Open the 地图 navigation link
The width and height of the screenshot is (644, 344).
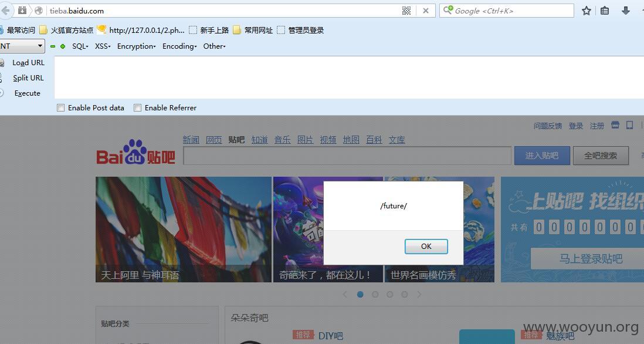click(x=351, y=140)
